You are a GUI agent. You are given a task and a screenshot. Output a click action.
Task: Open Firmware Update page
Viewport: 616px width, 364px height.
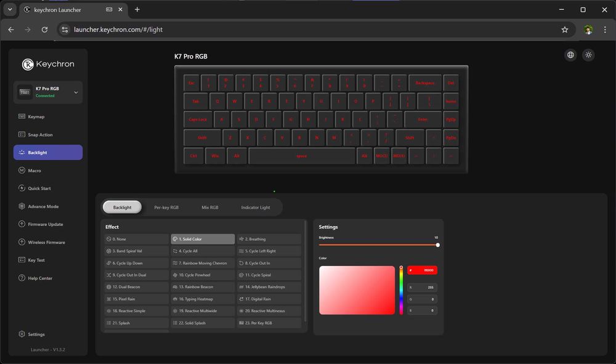click(x=48, y=224)
